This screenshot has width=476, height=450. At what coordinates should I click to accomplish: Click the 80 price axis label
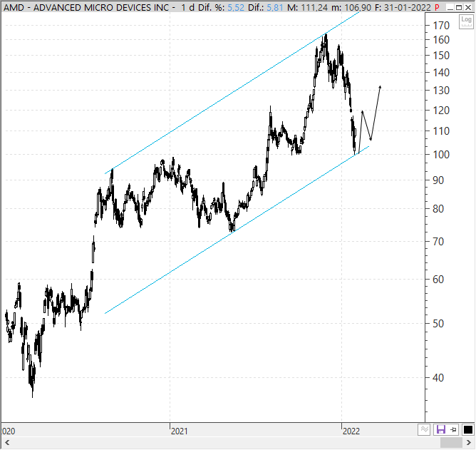click(x=438, y=209)
